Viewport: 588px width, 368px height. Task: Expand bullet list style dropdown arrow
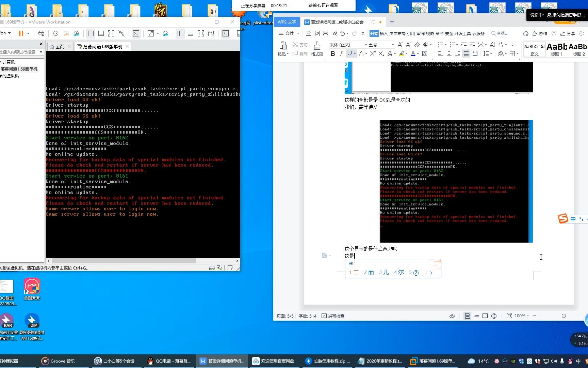[446, 45]
